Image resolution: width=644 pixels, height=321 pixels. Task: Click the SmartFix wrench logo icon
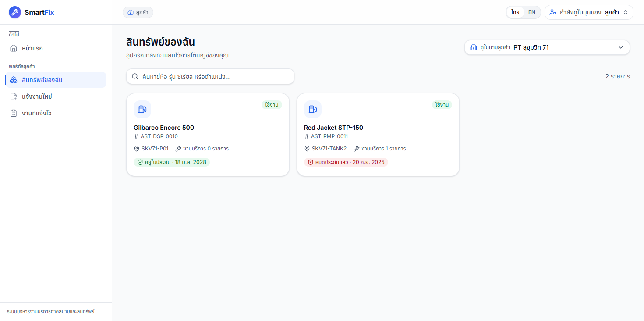point(15,12)
